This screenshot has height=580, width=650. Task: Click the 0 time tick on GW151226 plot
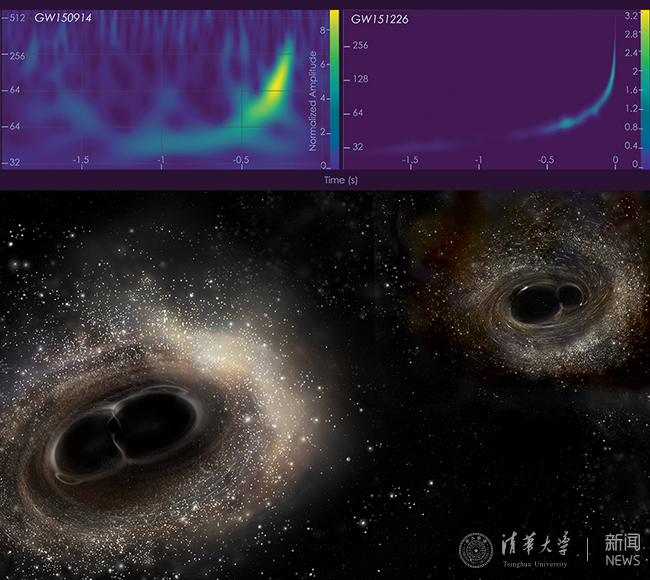(614, 160)
